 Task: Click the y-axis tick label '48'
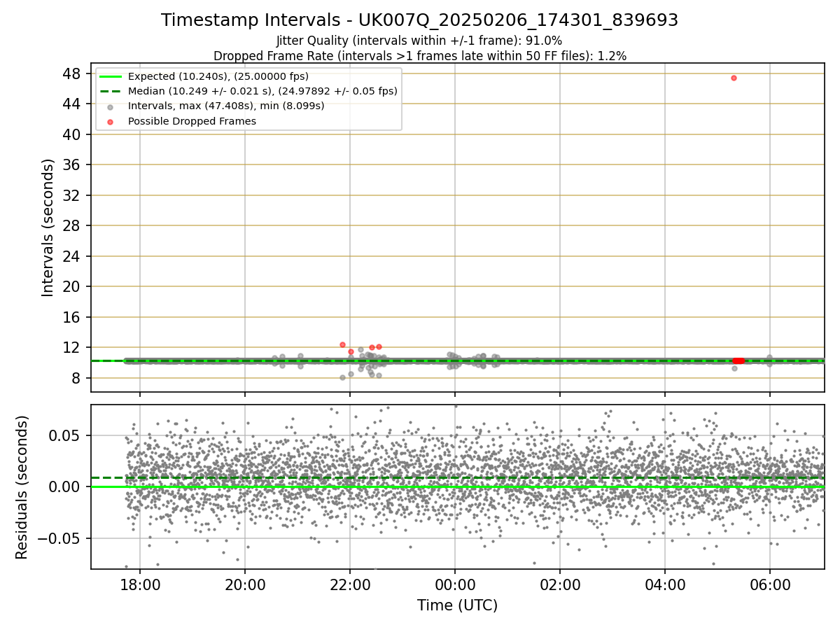(x=72, y=73)
